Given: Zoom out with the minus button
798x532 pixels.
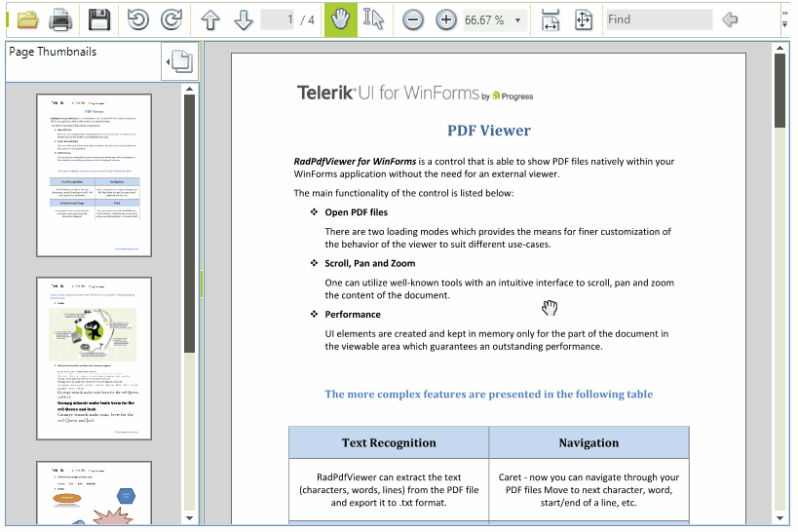Looking at the screenshot, I should click(413, 20).
